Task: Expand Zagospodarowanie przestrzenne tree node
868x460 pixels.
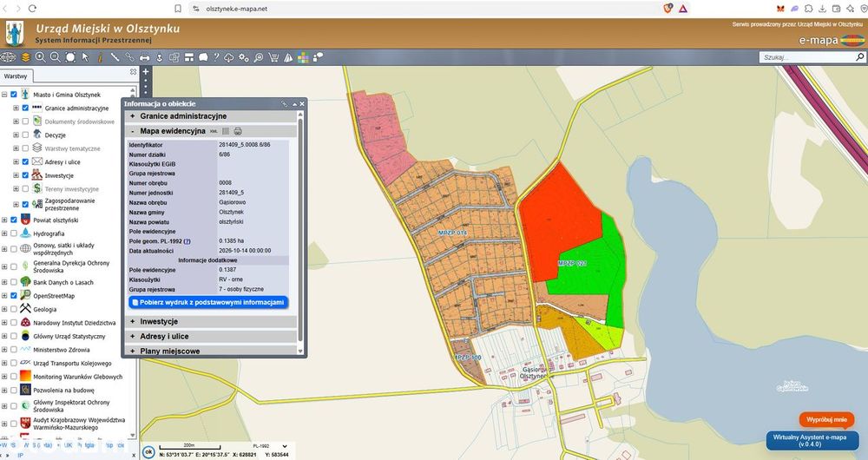Action: coord(16,204)
